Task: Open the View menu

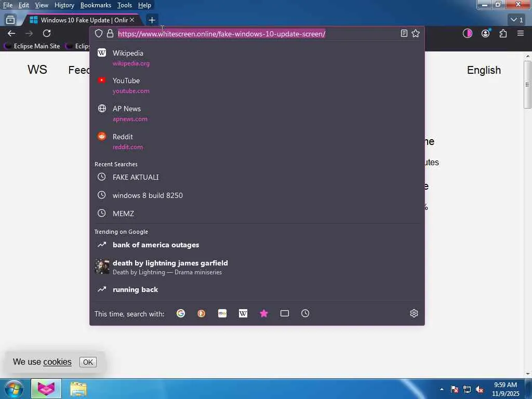Action: tap(42, 5)
